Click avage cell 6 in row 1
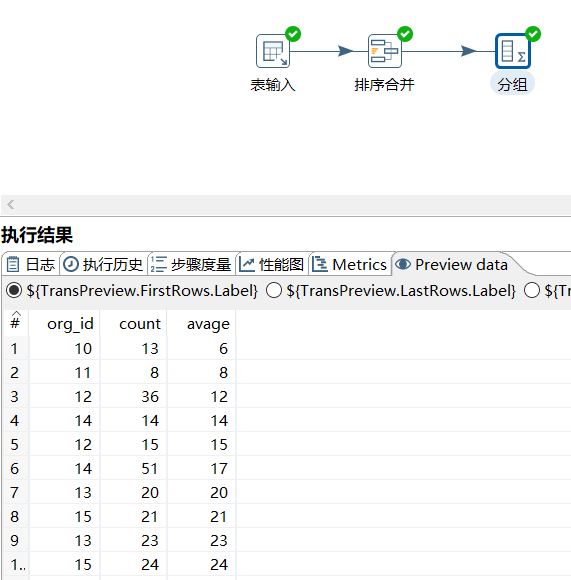The image size is (571, 580). click(201, 348)
